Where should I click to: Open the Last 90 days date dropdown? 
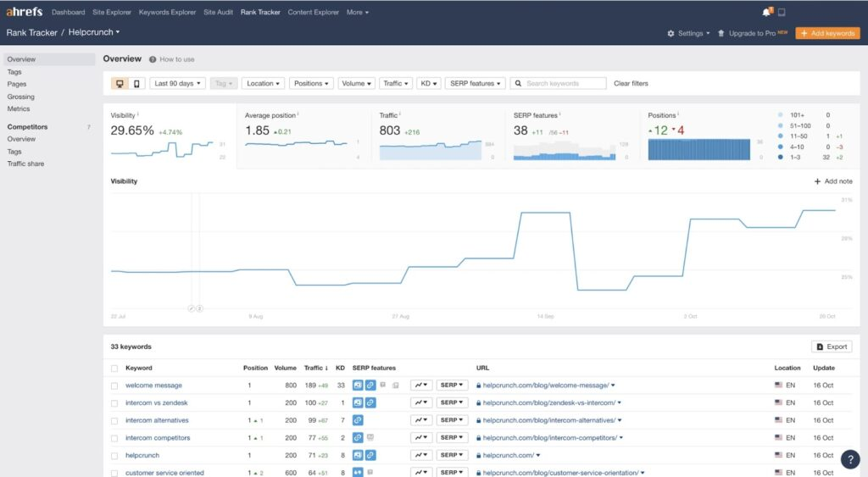(177, 84)
